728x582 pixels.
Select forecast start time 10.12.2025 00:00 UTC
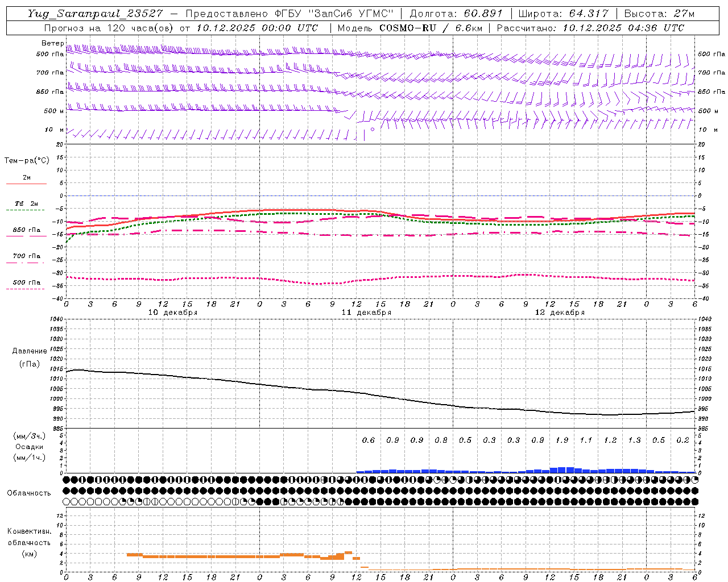257,28
